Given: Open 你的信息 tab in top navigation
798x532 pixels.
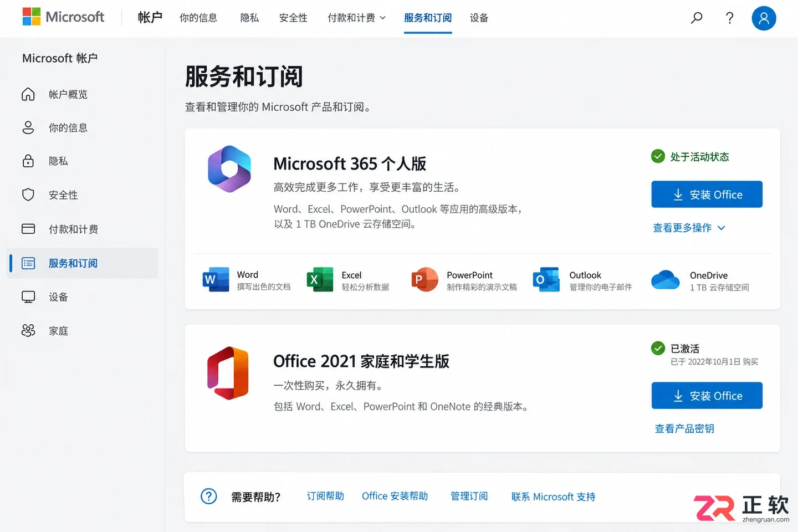Looking at the screenshot, I should coord(198,18).
